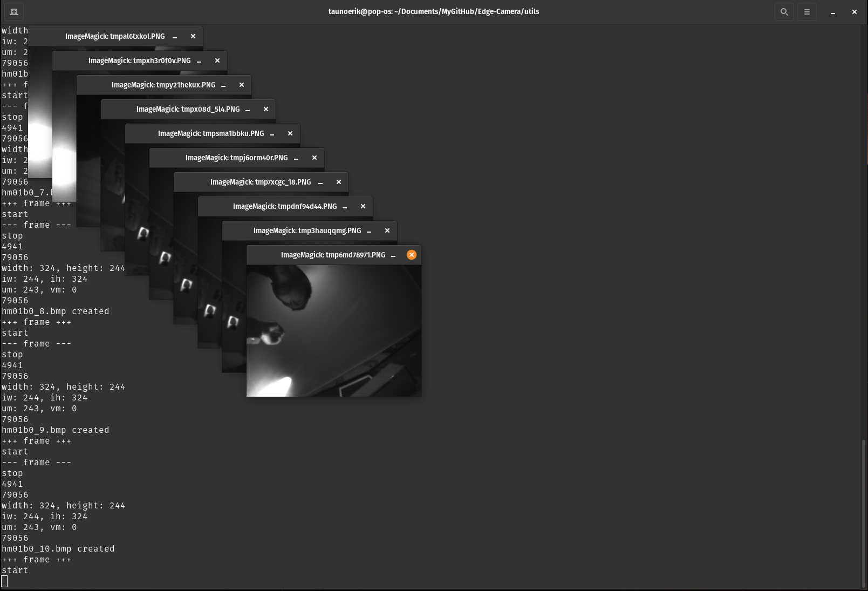Close the tmp7xcgc_18.PNG image window
This screenshot has height=591, width=868.
click(x=338, y=182)
